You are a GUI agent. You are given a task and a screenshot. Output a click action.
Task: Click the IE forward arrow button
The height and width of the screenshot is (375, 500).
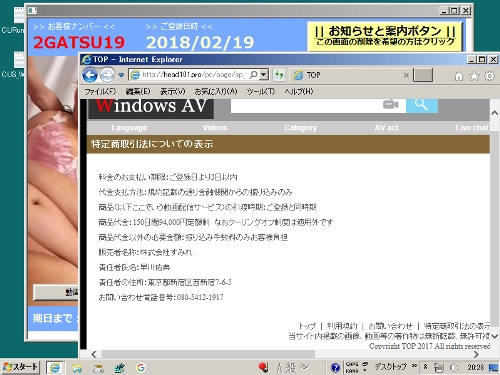point(107,75)
